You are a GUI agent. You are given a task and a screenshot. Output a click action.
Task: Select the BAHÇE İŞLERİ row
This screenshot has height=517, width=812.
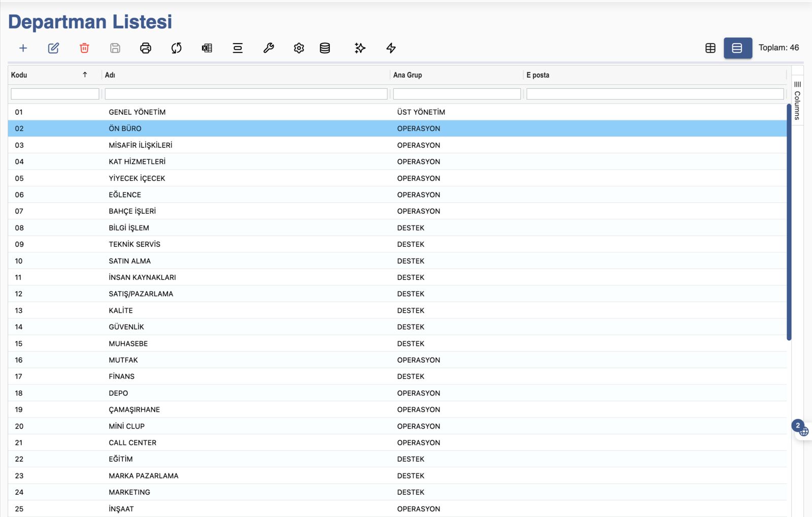pyautogui.click(x=397, y=211)
